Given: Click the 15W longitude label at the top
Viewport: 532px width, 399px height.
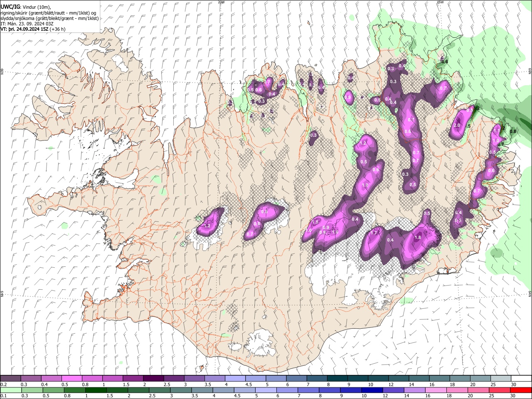Looking at the screenshot, I should click(440, 2).
